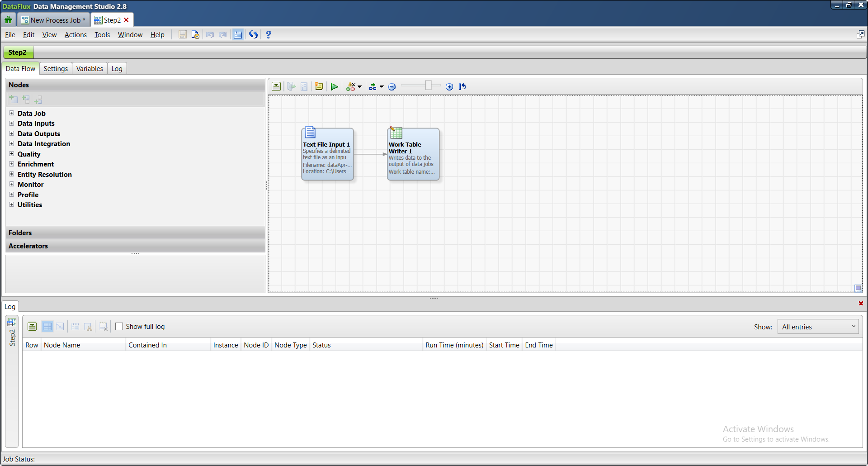Click the add note icon in canvas toolbar
This screenshot has width=868, height=466.
(x=319, y=87)
